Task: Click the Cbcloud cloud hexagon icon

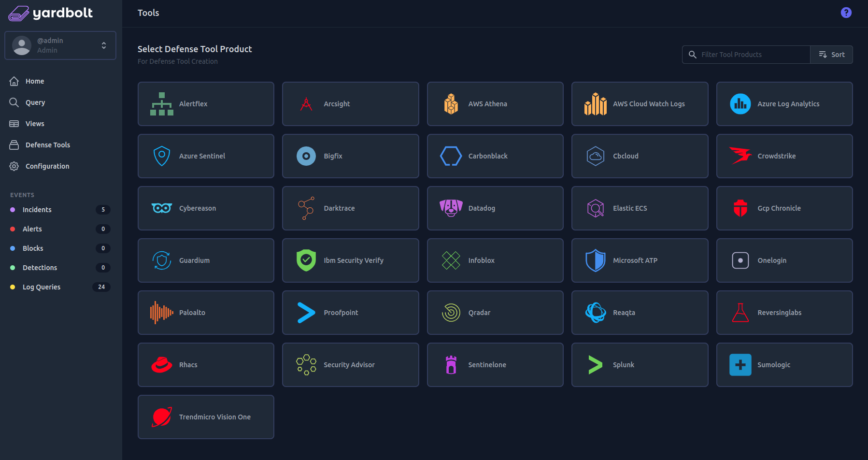Action: point(596,156)
